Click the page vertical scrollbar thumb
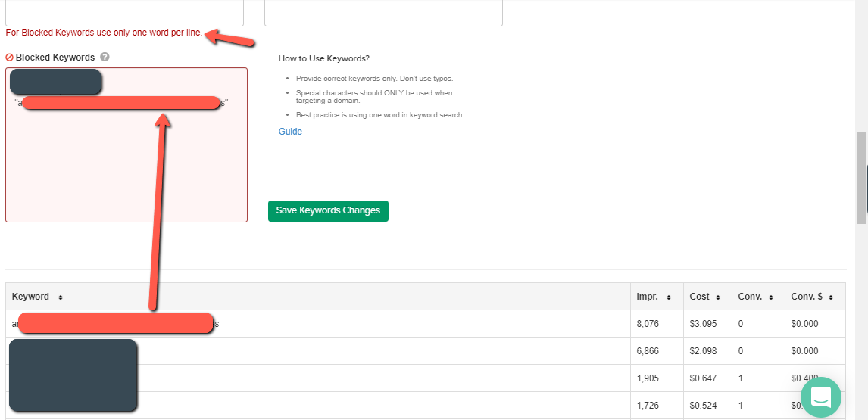The width and height of the screenshot is (868, 420). pyautogui.click(x=861, y=178)
